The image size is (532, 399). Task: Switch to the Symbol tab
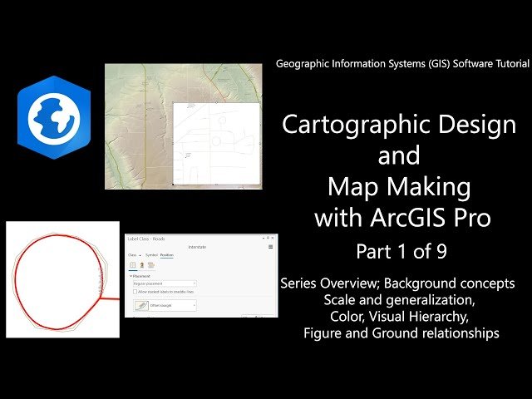pyautogui.click(x=151, y=255)
